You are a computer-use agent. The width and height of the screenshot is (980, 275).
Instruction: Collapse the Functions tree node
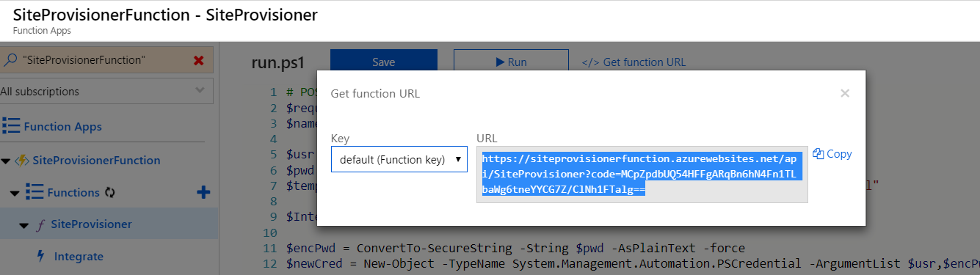(15, 193)
